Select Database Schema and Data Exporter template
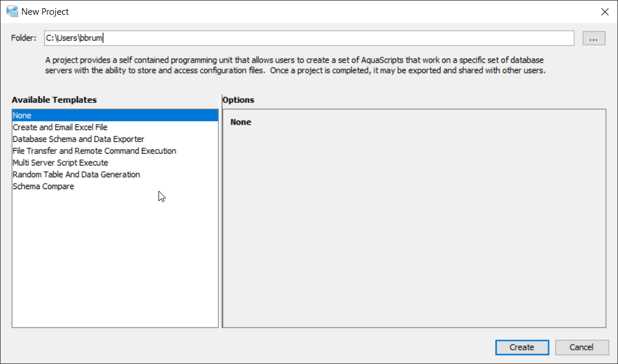 pos(78,139)
